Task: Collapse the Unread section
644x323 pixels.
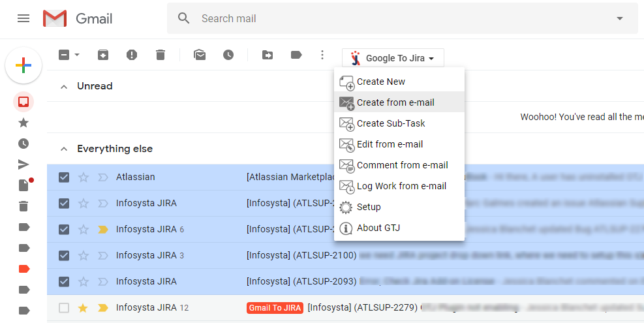Action: point(64,86)
